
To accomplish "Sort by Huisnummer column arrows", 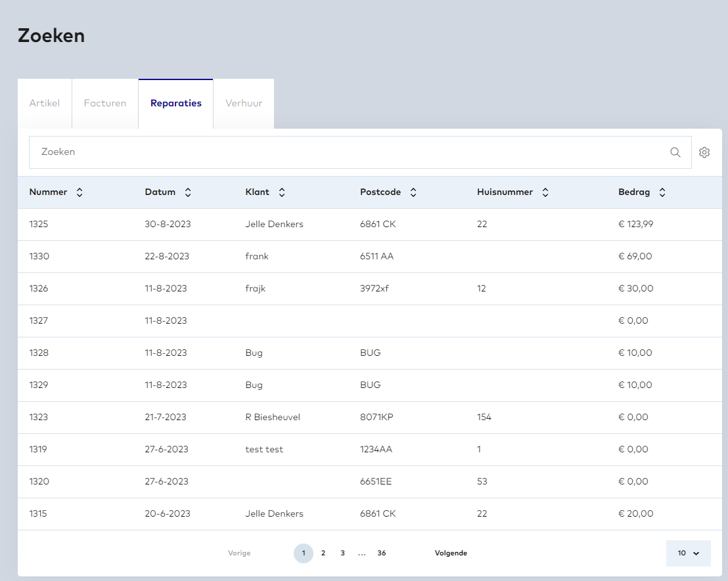I will pyautogui.click(x=545, y=192).
